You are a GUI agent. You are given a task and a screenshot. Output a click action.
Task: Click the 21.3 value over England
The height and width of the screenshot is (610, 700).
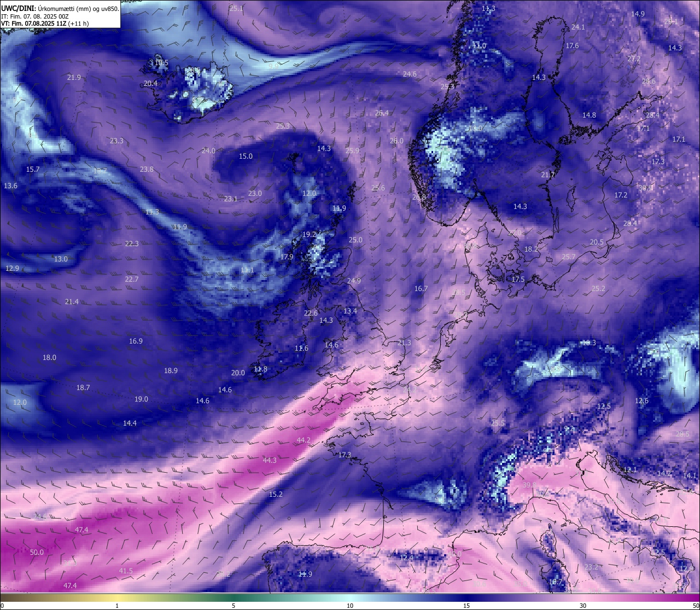coord(404,343)
